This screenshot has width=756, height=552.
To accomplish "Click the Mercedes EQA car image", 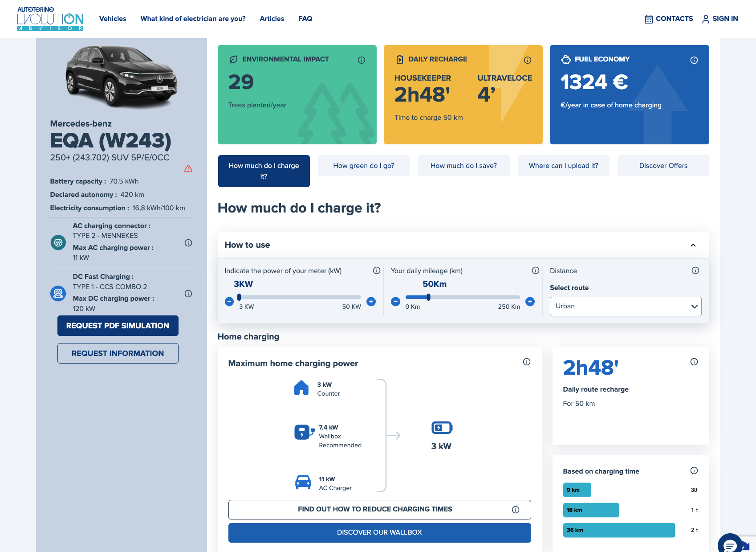I will pos(121,76).
